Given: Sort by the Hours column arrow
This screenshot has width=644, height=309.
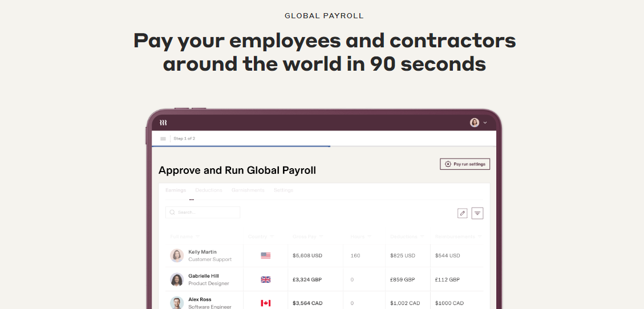Looking at the screenshot, I should pos(369,237).
